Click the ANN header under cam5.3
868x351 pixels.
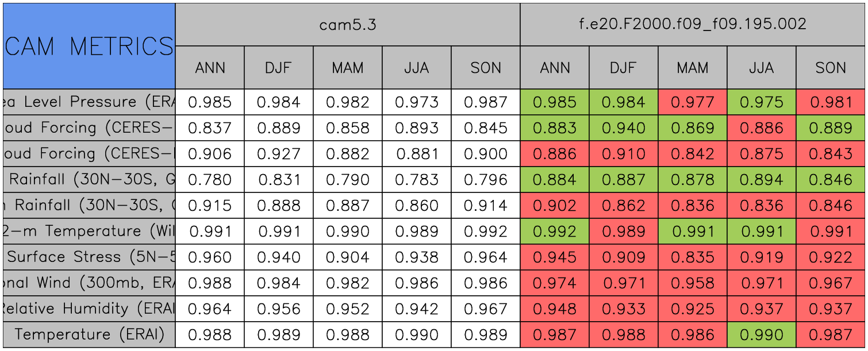click(x=210, y=68)
